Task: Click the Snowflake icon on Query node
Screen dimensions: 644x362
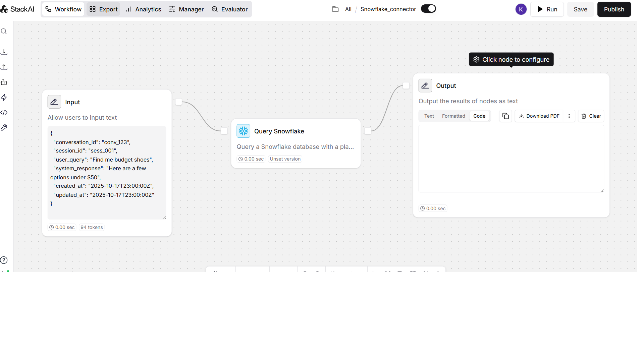Action: point(243,131)
